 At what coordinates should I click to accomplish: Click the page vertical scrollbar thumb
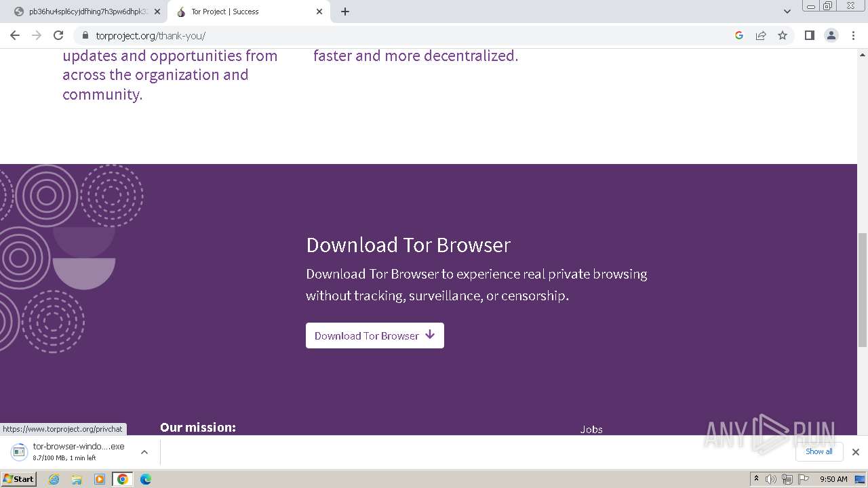(863, 289)
